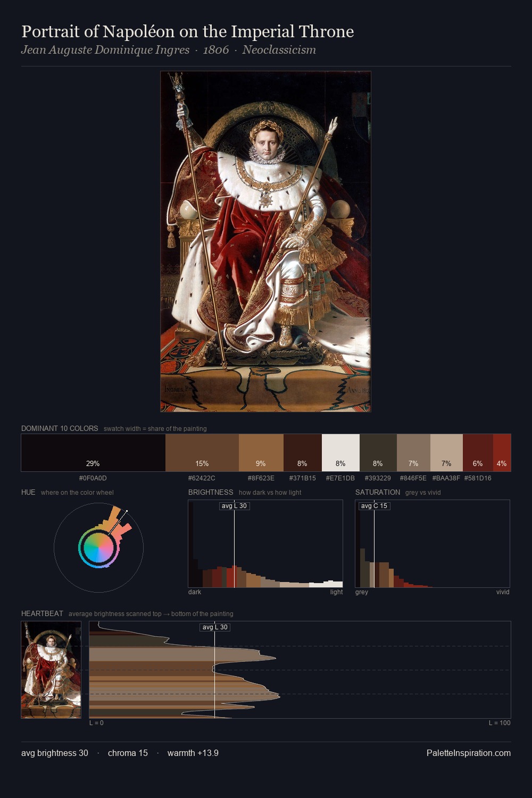The height and width of the screenshot is (798, 532).
Task: Click the 'grey vs vivid' caption
Action: tap(423, 493)
